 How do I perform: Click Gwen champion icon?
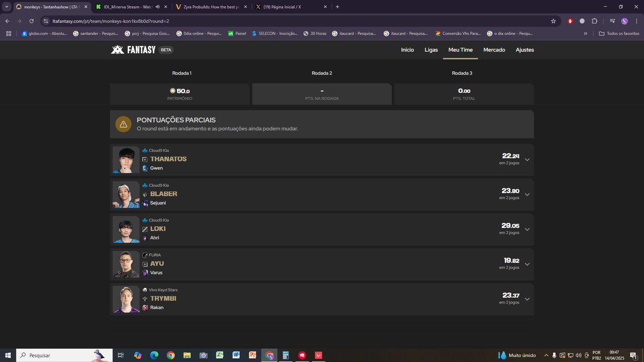145,168
